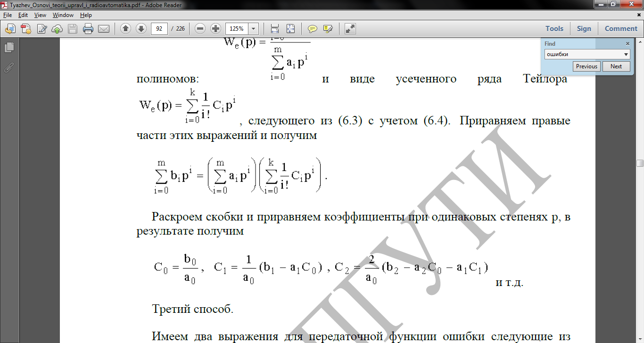Open the View menu

pyautogui.click(x=40, y=15)
